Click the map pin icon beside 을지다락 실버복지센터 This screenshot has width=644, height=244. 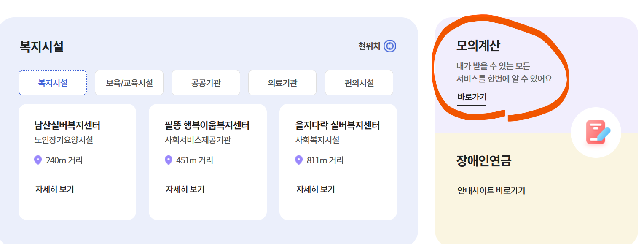(x=299, y=160)
